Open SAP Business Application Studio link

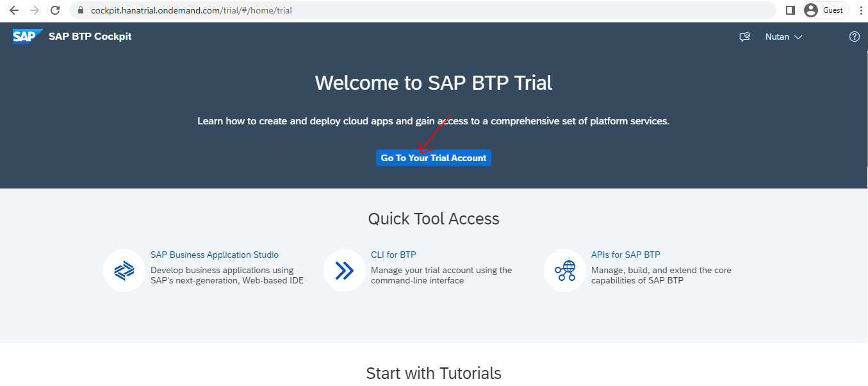click(215, 255)
